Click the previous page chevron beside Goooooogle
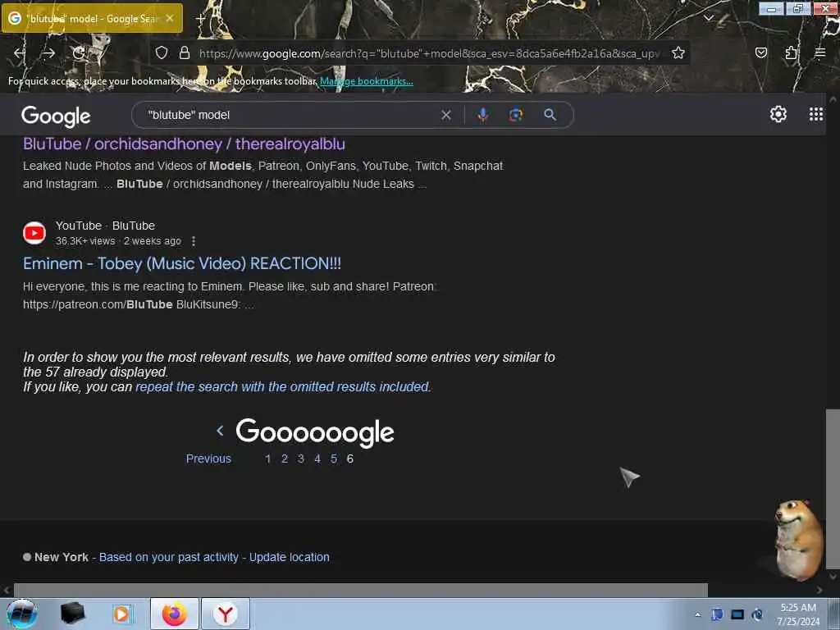The width and height of the screenshot is (840, 630). pyautogui.click(x=220, y=430)
